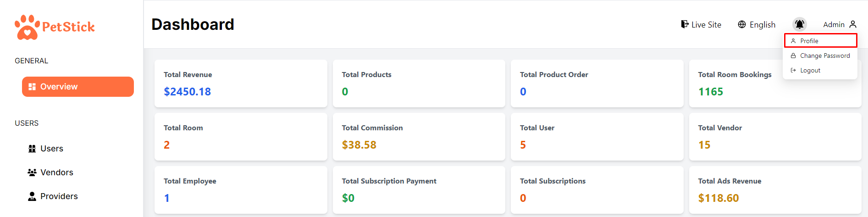Click the Admin user avatar icon
The image size is (868, 217).
853,24
